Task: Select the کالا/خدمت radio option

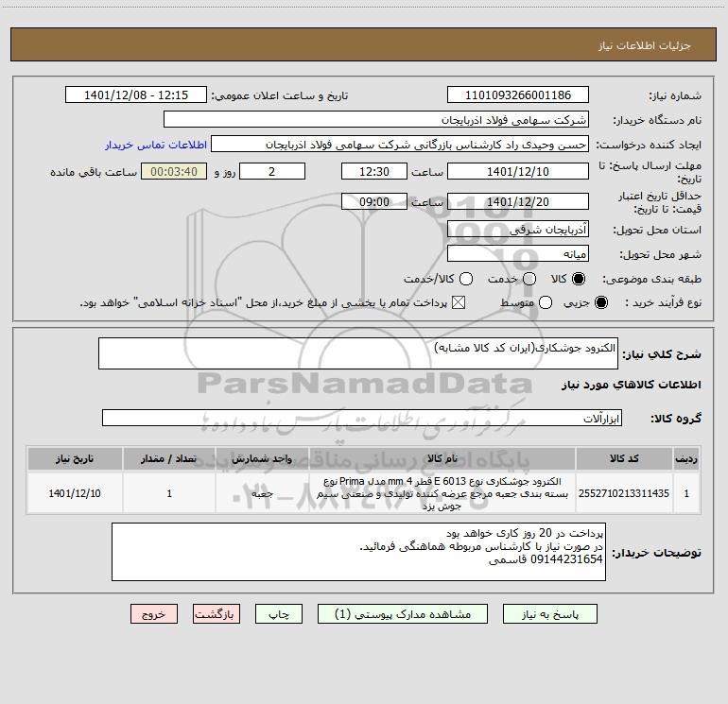Action: tap(466, 279)
